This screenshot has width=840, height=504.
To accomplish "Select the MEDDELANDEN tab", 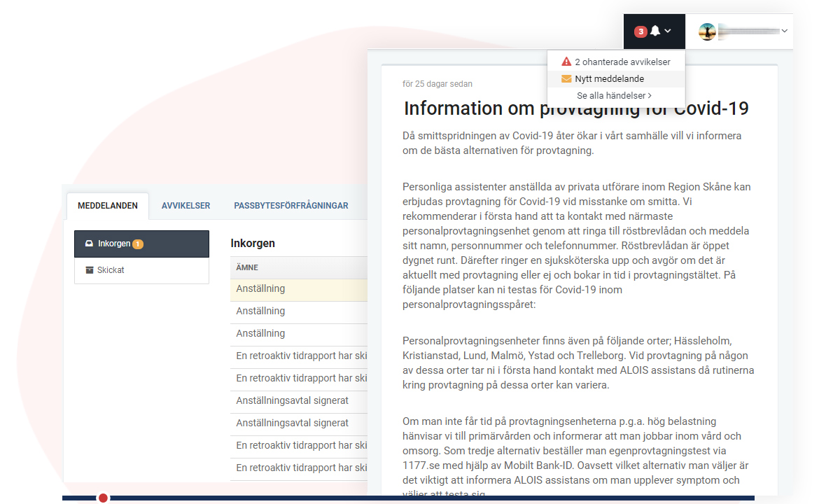I will pyautogui.click(x=108, y=205).
